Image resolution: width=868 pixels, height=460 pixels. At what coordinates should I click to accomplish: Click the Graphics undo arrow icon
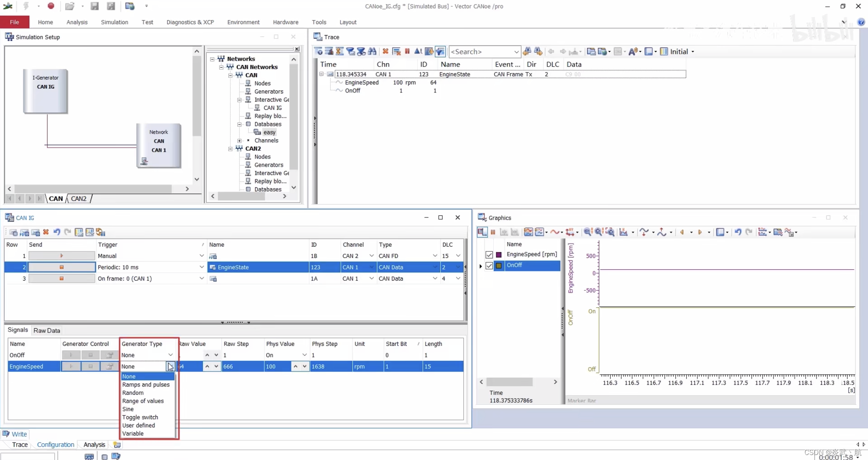pyautogui.click(x=738, y=232)
